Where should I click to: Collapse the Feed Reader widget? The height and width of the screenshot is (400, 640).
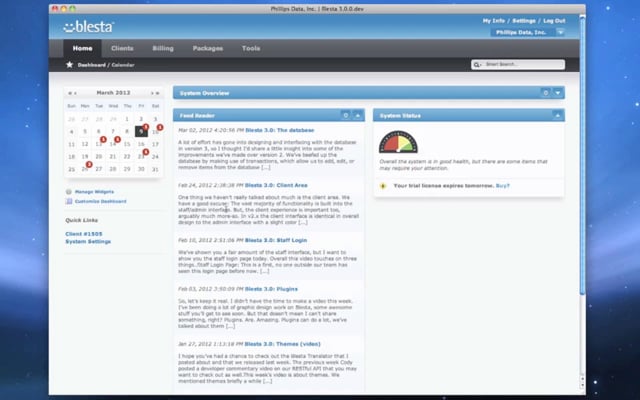[358, 116]
